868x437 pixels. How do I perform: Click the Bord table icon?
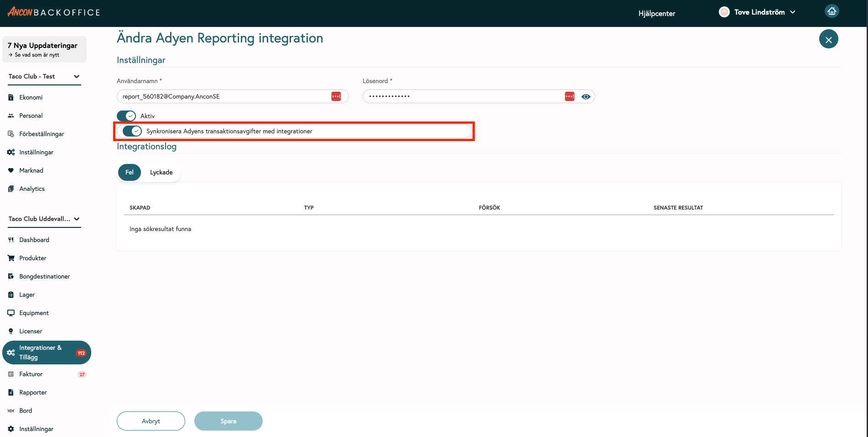[x=11, y=411]
